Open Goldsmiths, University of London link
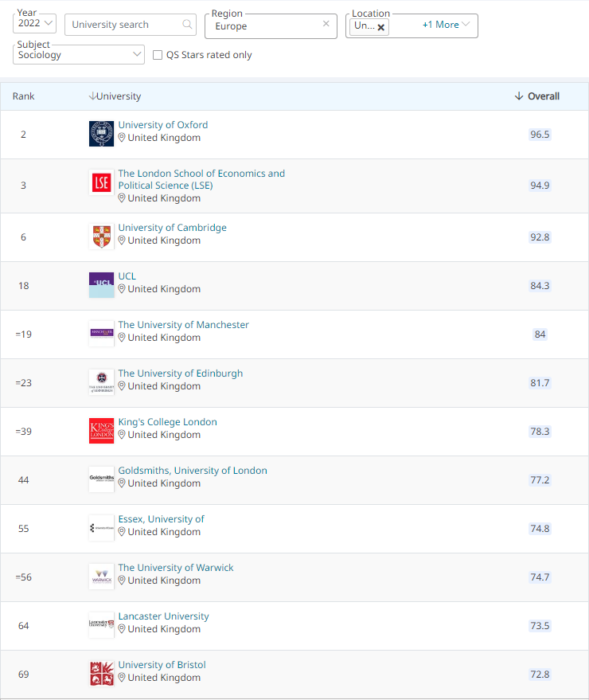 tap(192, 471)
